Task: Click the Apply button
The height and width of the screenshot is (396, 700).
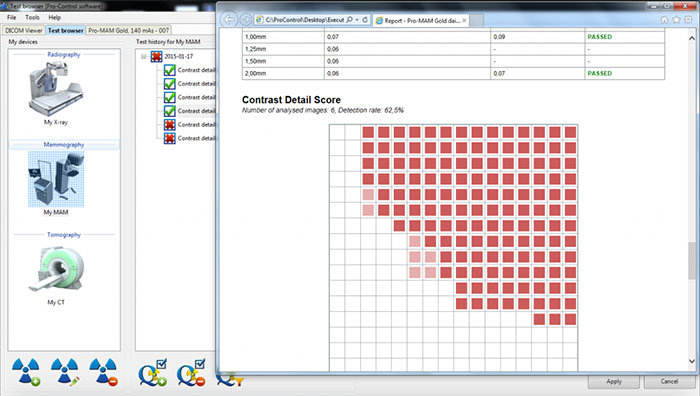Action: click(x=613, y=382)
